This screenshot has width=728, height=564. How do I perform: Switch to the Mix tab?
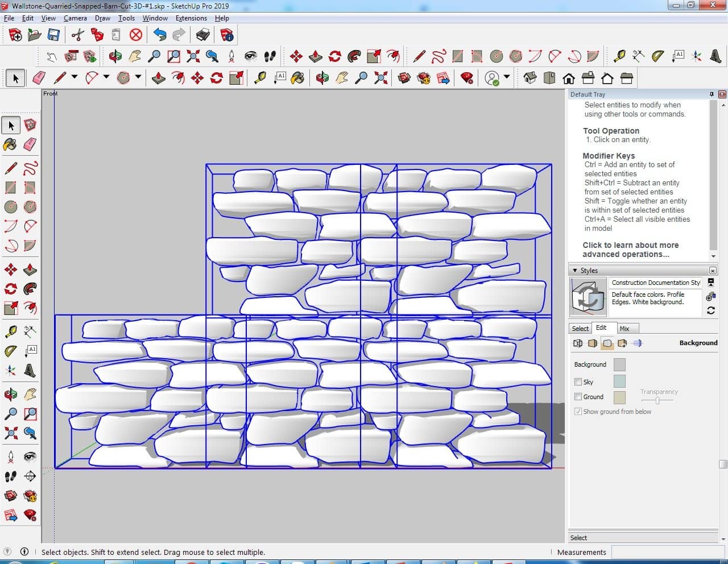(x=624, y=329)
